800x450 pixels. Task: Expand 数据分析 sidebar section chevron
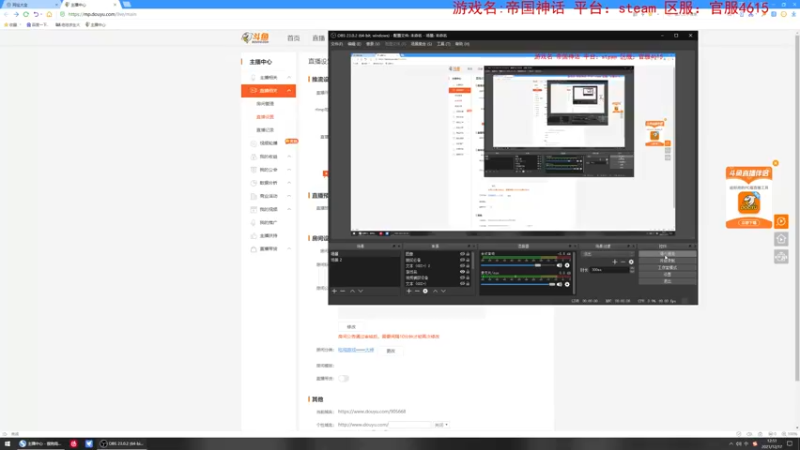click(x=289, y=183)
